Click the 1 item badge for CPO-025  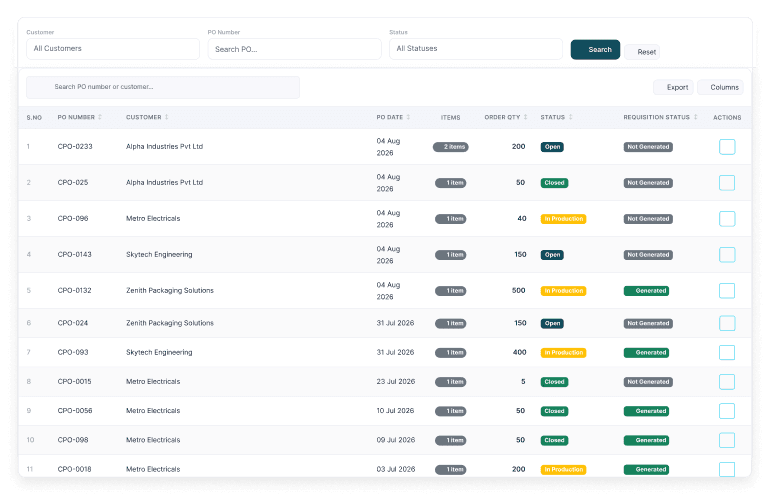pos(450,182)
